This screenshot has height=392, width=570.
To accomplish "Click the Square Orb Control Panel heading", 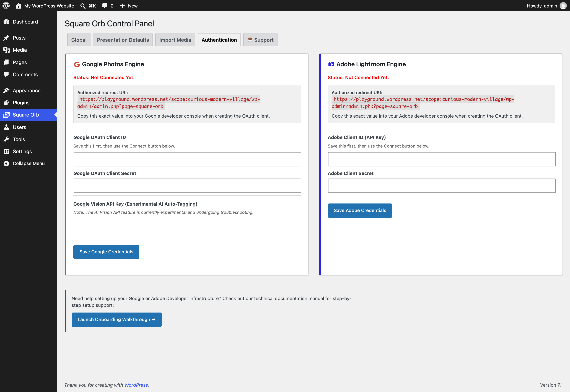I will pyautogui.click(x=109, y=24).
